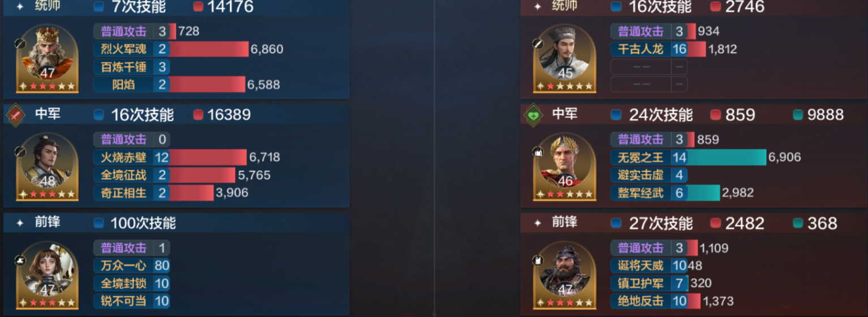
Task: Click the troop-type badge on the bearded warrior portrait
Action: pyautogui.click(x=537, y=260)
